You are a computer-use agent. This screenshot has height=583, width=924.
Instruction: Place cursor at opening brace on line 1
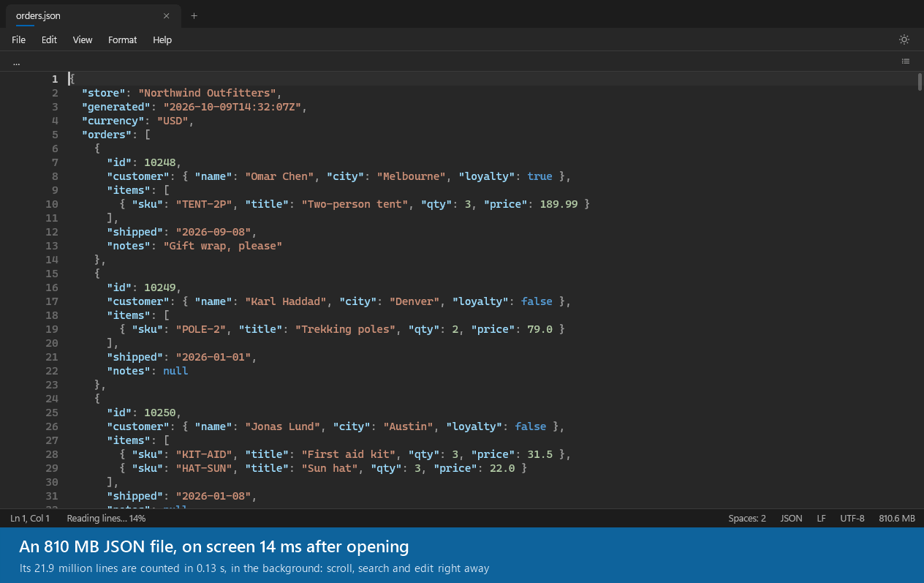tap(72, 79)
